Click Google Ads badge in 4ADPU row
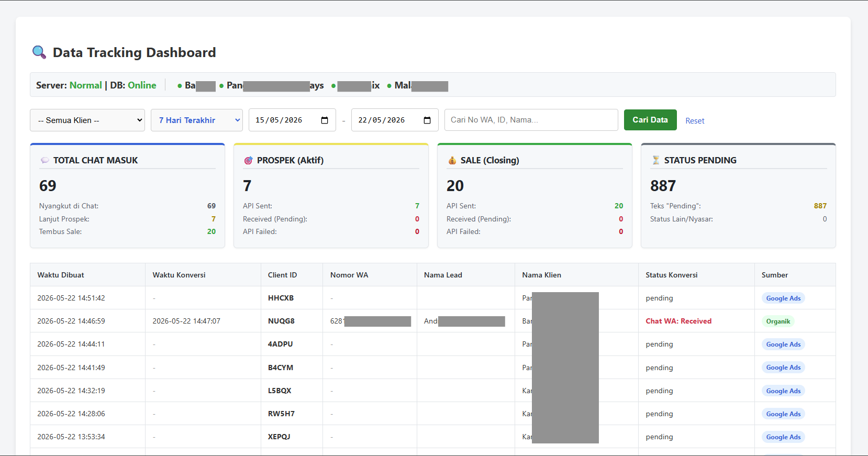 [783, 344]
